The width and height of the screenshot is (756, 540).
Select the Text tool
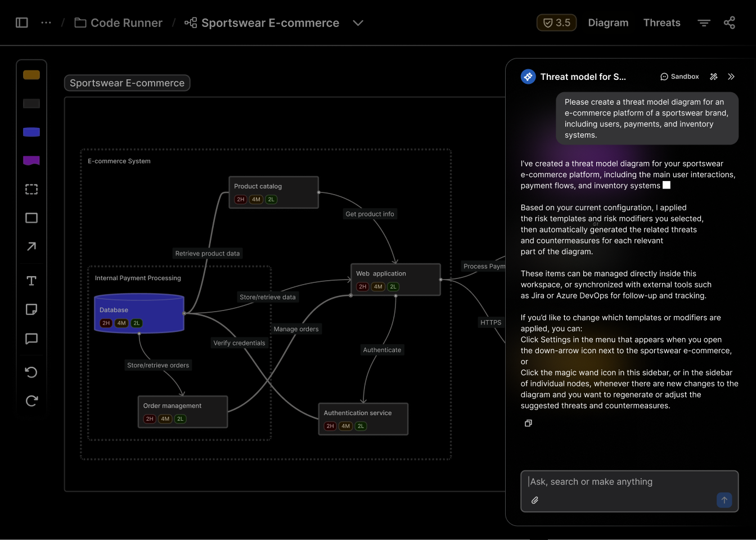[31, 281]
